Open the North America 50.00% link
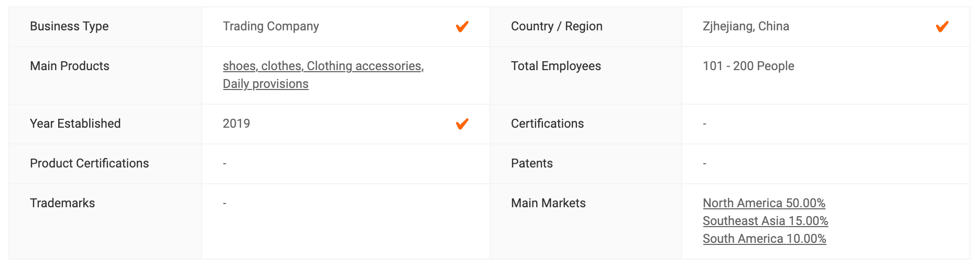980x269 pixels. click(764, 203)
